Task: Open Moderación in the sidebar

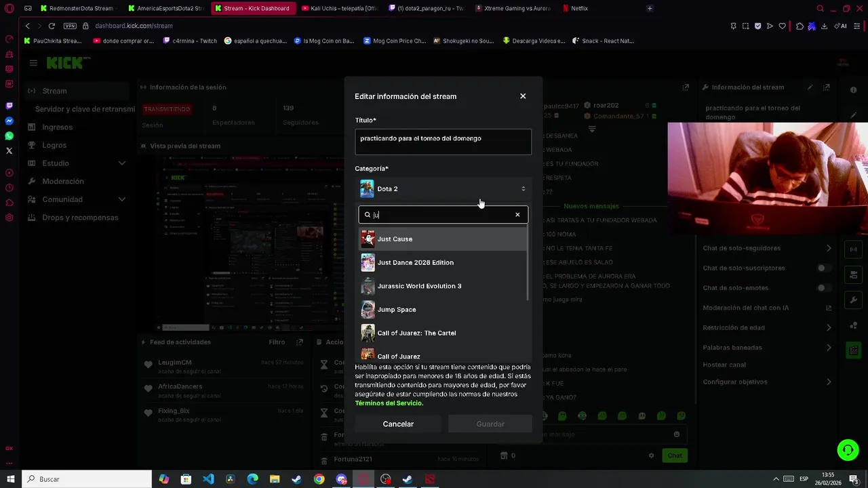Action: pyautogui.click(x=63, y=182)
